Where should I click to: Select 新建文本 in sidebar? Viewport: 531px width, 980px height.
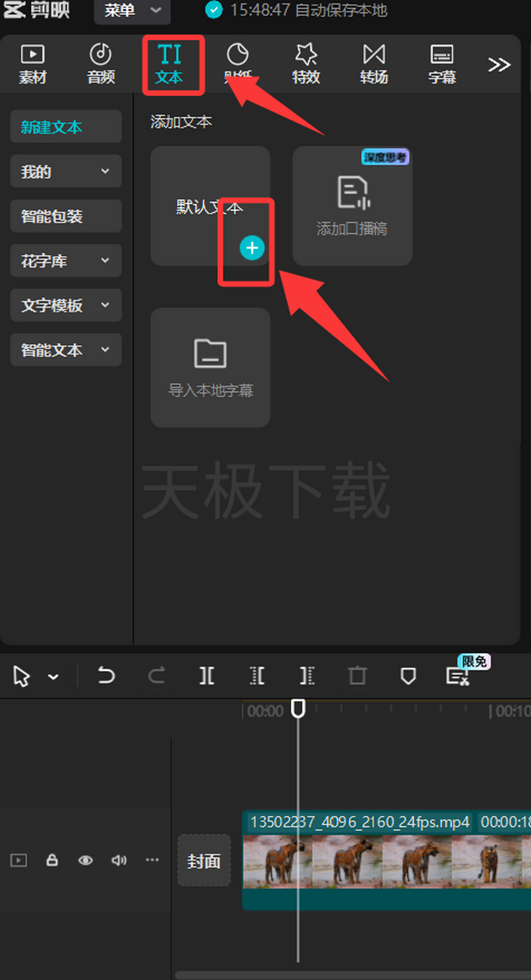[66, 127]
